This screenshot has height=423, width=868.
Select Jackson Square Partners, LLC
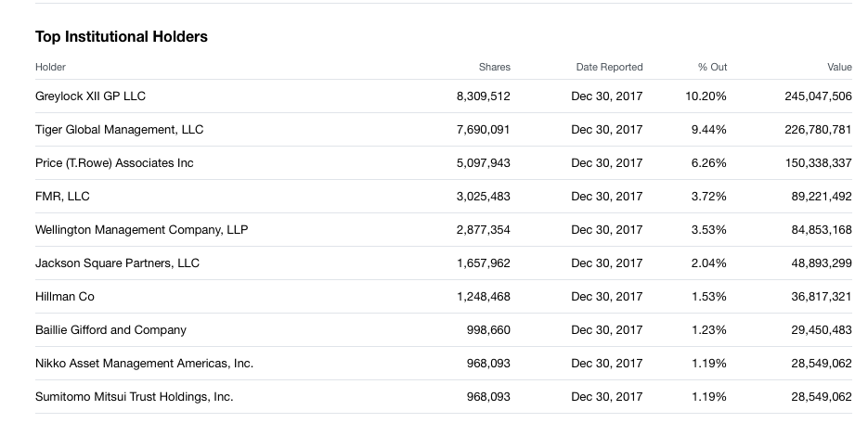(x=117, y=263)
